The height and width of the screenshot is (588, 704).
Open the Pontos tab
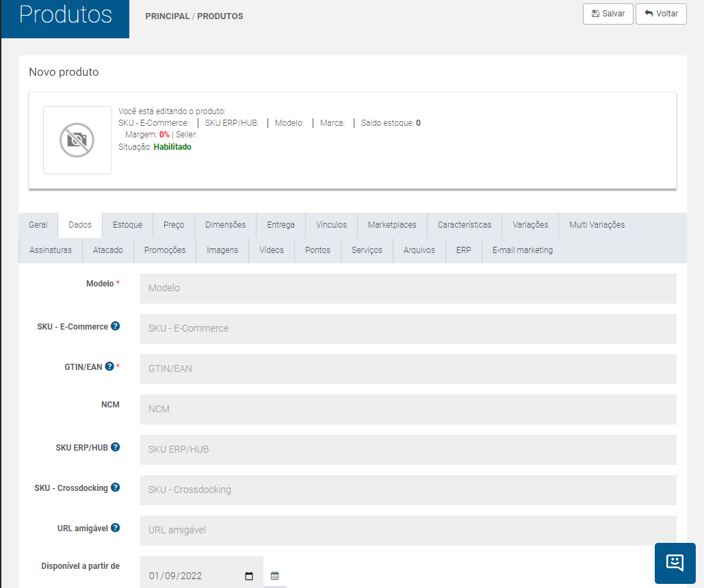coord(317,250)
